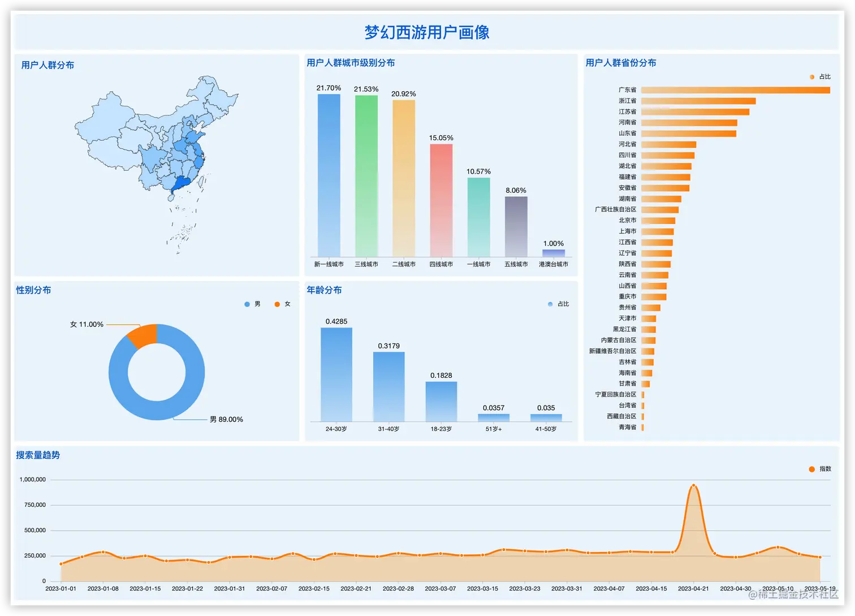Click the green 三线城市 bar

(x=366, y=176)
